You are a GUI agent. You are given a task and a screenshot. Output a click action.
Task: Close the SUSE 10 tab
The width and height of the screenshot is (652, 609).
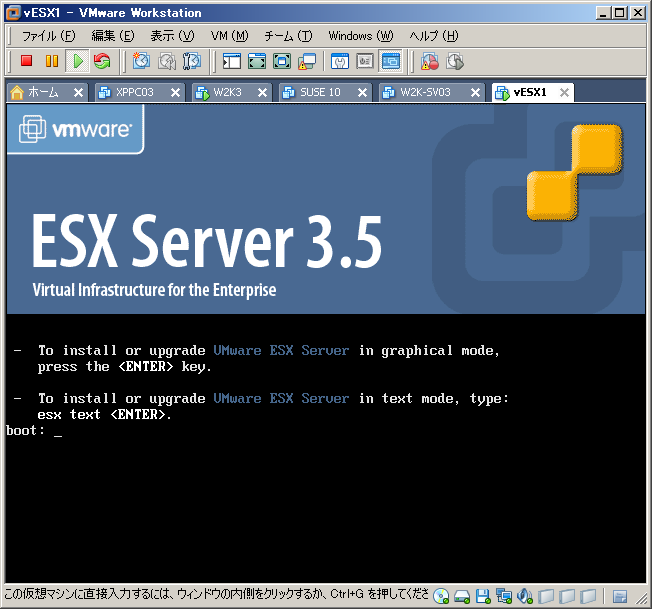(x=363, y=92)
